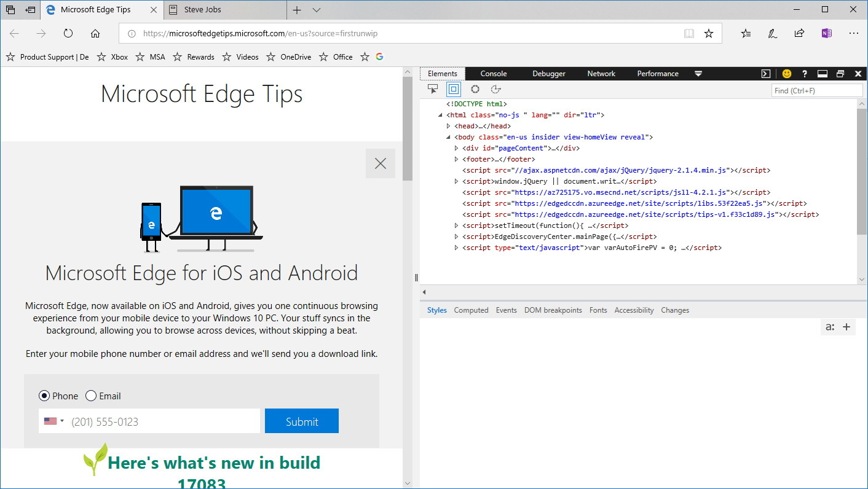Toggle reading view icon
The image size is (868, 489).
click(689, 33)
